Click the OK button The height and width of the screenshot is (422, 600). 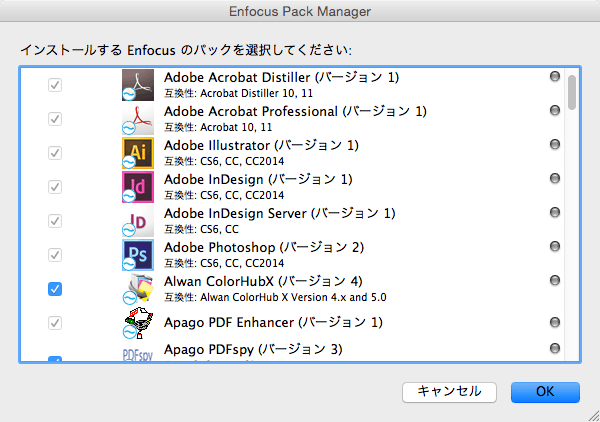(x=545, y=392)
